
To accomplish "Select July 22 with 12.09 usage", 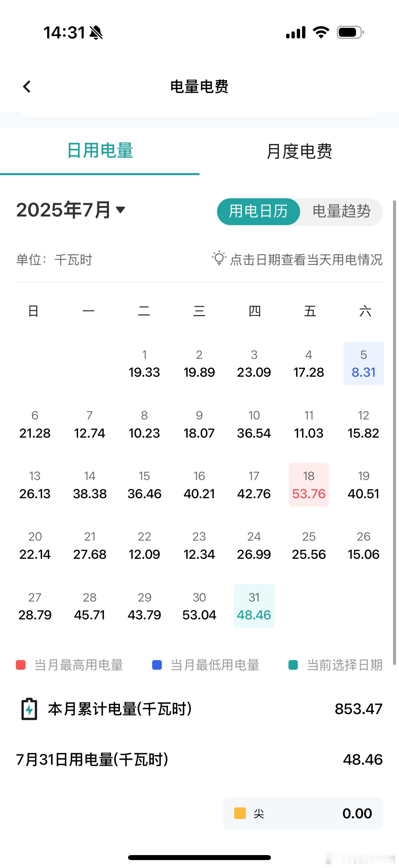I will coord(145,546).
